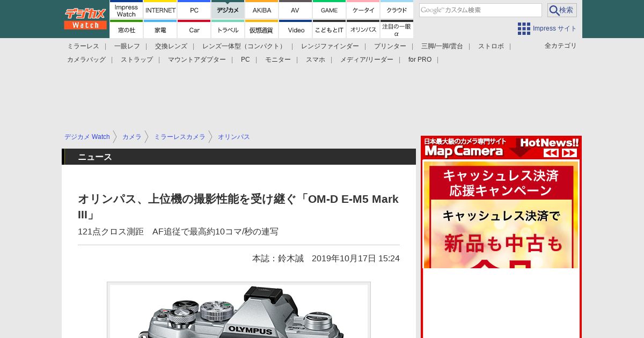The width and height of the screenshot is (644, 338).
Task: Open the キャッシュレス決済応援キャンペーン ad
Action: tap(501, 215)
